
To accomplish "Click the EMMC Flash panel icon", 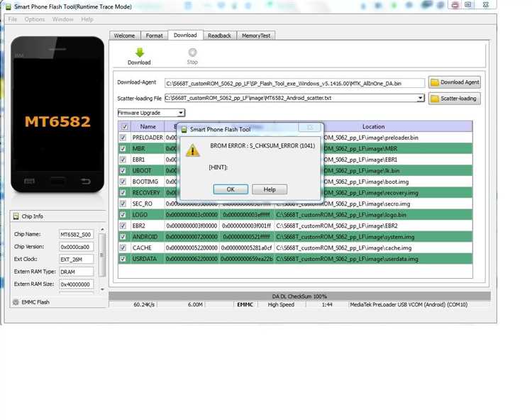I will [x=16, y=302].
